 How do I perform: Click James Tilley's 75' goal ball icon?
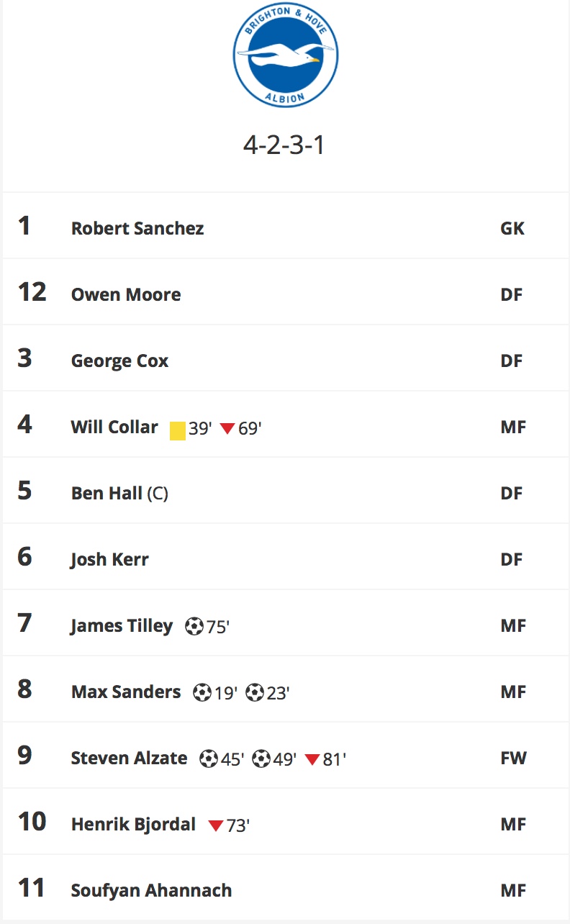[x=194, y=626]
